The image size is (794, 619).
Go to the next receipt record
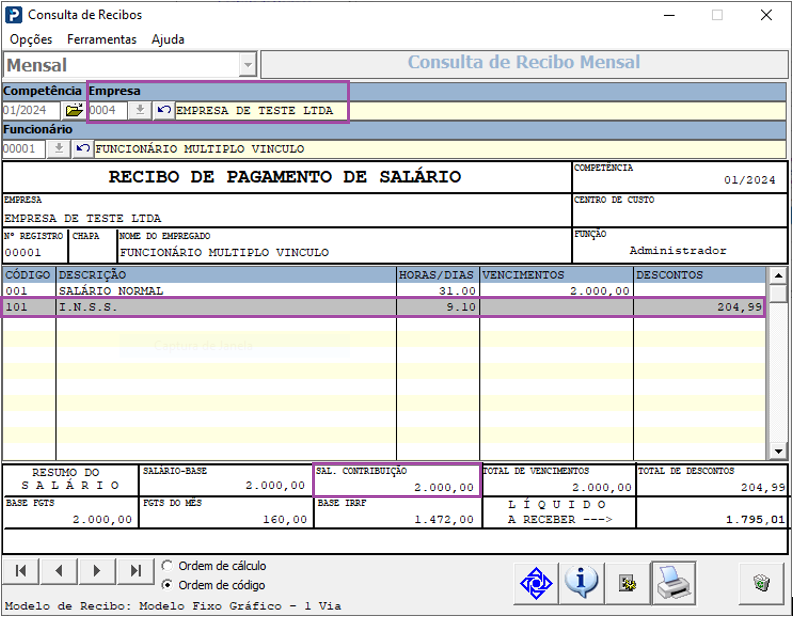tap(97, 571)
